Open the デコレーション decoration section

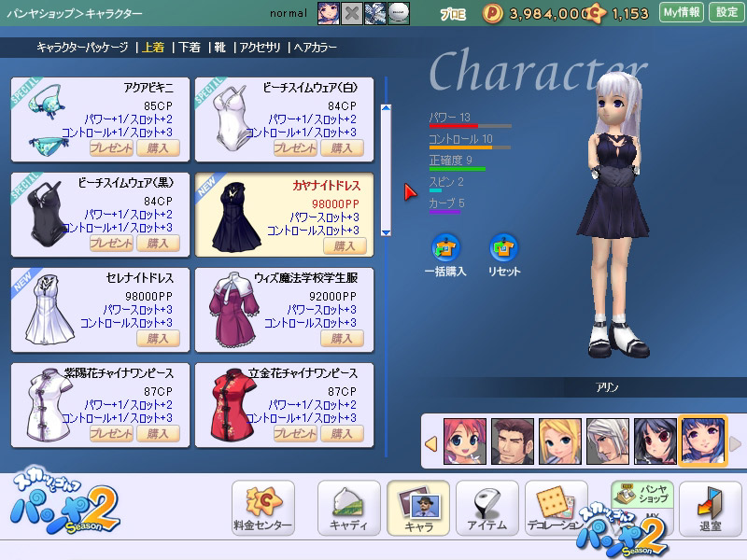click(556, 508)
